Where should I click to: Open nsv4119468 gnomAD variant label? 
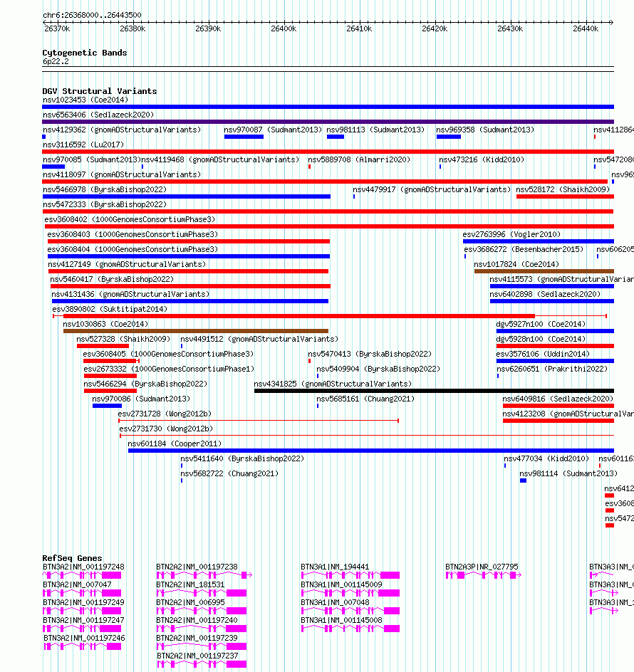point(221,160)
